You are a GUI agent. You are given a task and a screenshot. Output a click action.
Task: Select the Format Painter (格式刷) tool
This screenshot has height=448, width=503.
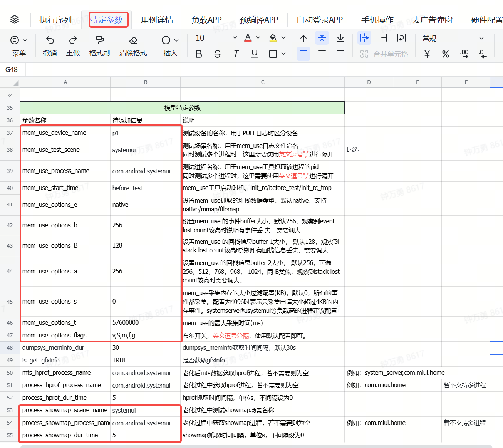(100, 46)
